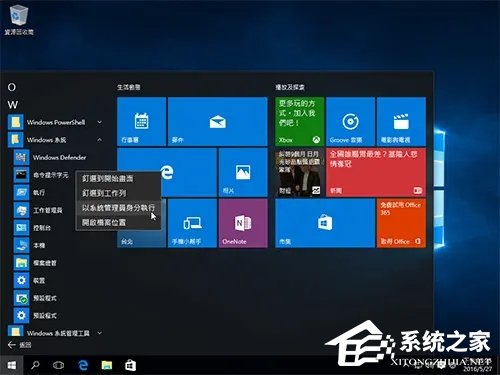Choose 開啟檔案位置 from context menu
Screen dimensions: 500x375
click(x=118, y=222)
